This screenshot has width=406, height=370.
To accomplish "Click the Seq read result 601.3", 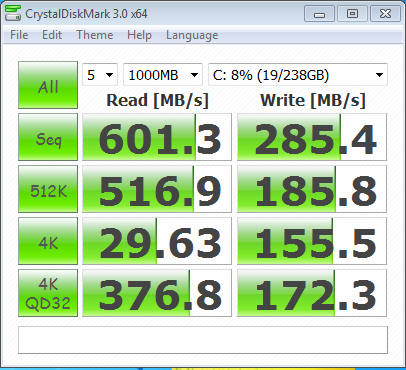I will [157, 137].
